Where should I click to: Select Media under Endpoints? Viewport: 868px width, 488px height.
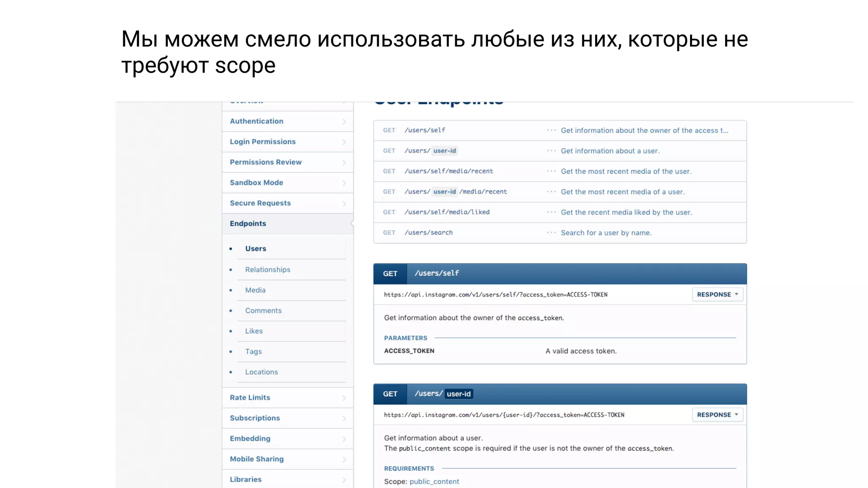[x=255, y=290]
